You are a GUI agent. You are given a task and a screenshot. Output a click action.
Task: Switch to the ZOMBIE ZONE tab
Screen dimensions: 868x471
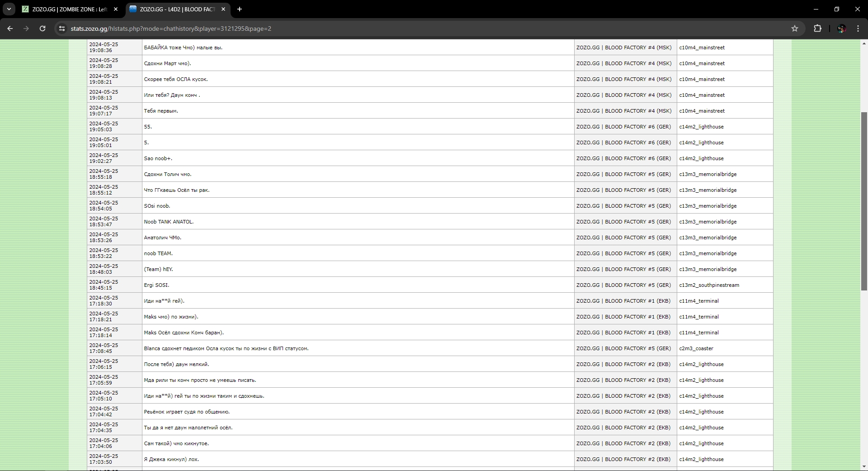tap(68, 9)
